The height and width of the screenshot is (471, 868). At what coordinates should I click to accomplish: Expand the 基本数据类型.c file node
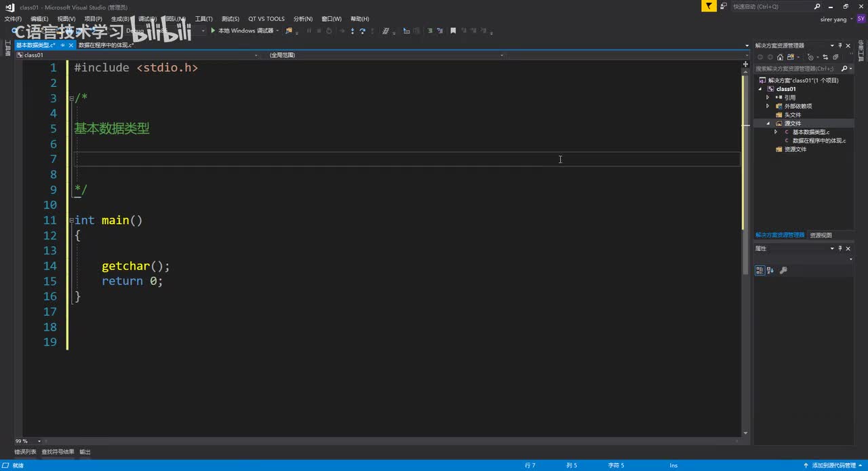click(x=776, y=132)
